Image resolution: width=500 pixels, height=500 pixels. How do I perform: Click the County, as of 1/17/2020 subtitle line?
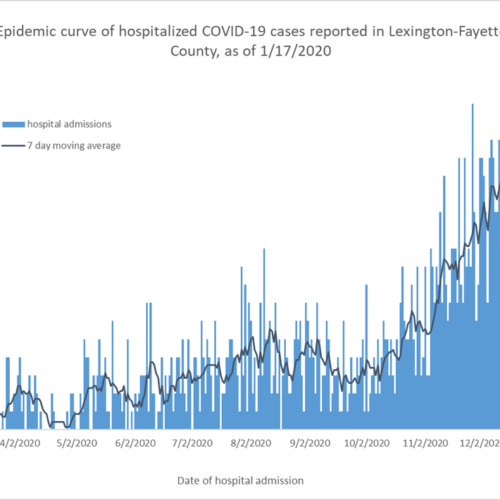[x=251, y=51]
